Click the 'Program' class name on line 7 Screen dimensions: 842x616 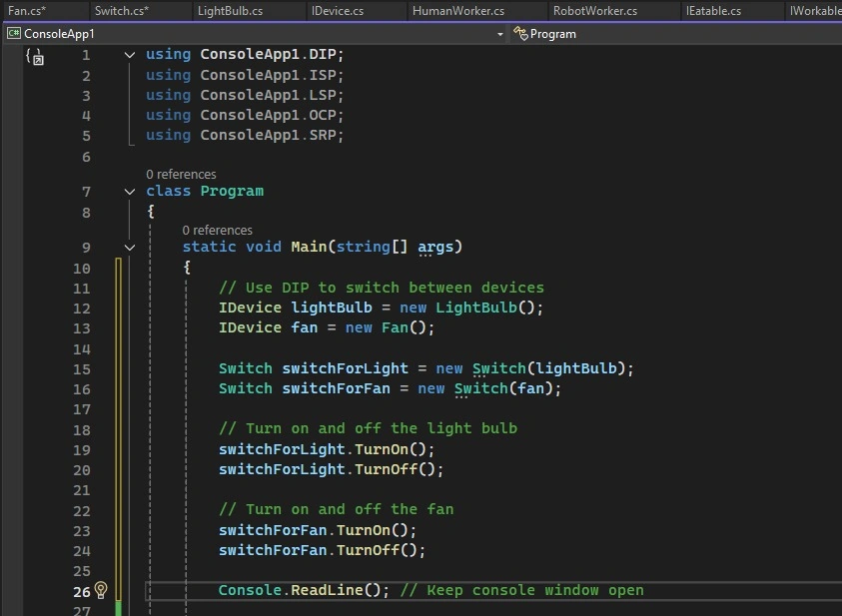click(232, 192)
